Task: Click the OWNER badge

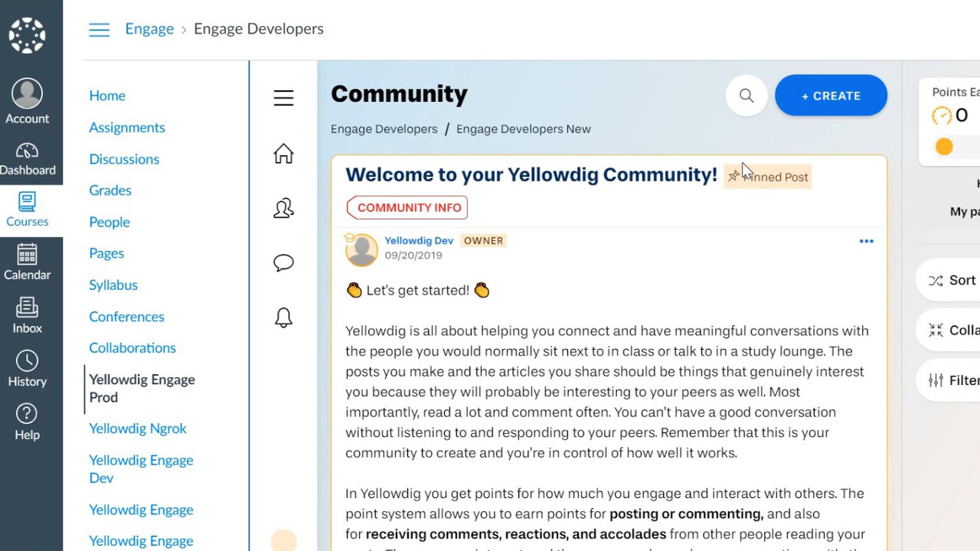Action: click(x=483, y=240)
